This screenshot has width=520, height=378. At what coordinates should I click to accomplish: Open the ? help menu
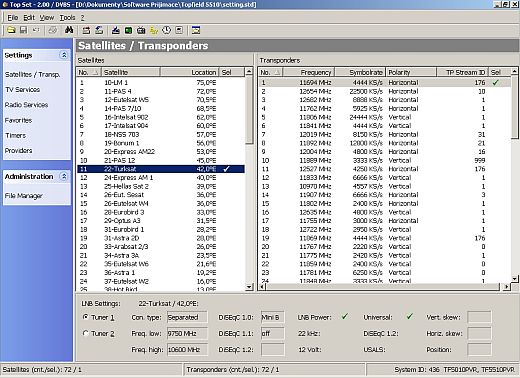82,17
